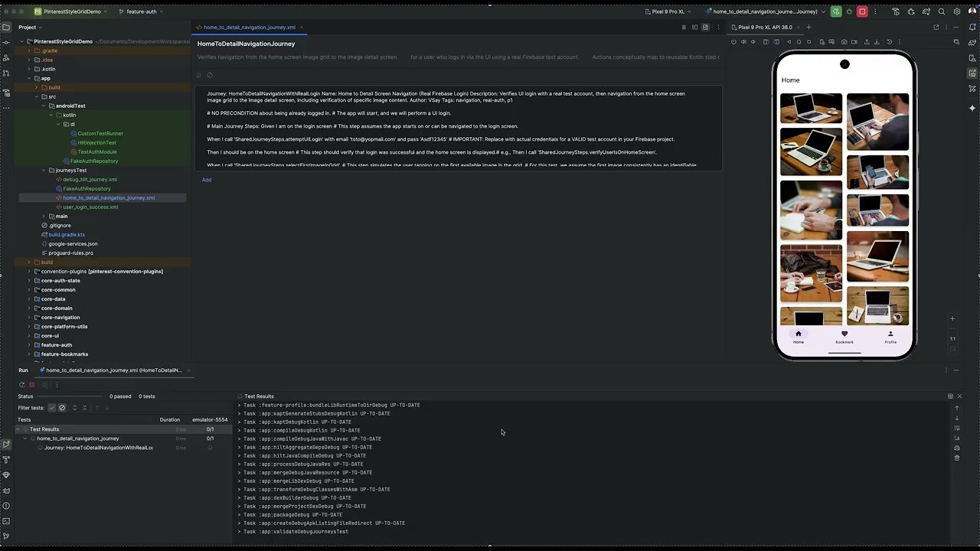Open Search Everywhere magnifier icon
980x551 pixels.
[x=942, y=11]
